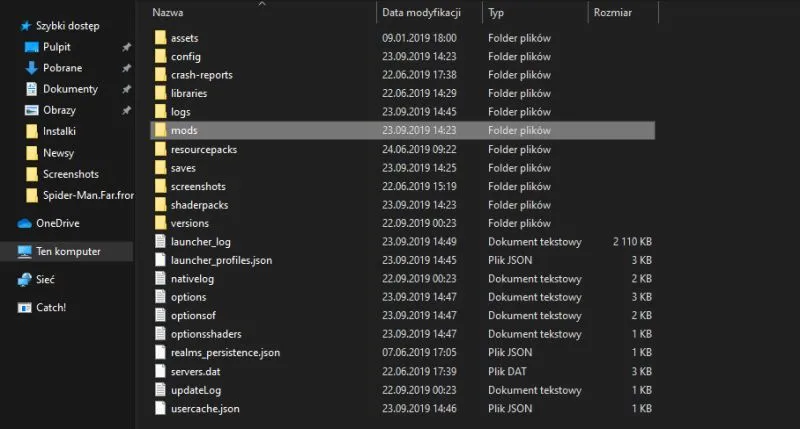The height and width of the screenshot is (429, 800).
Task: Select the saves folder
Action: 183,167
